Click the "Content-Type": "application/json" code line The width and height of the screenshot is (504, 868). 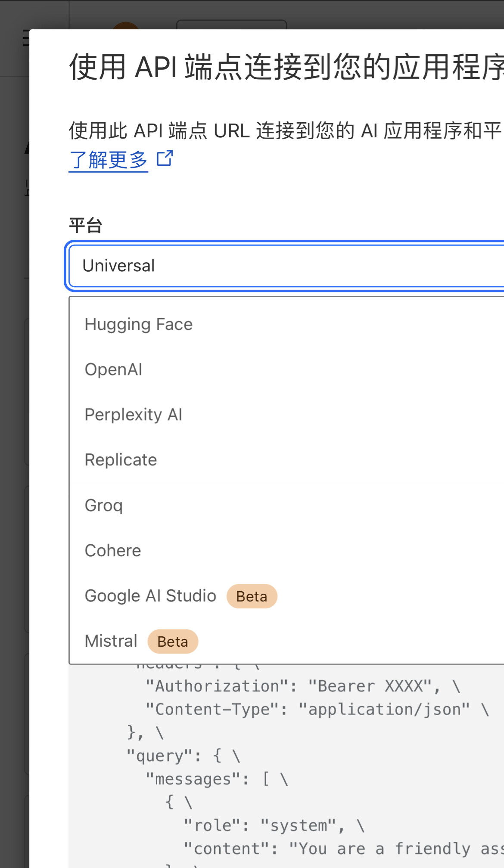coord(317,710)
